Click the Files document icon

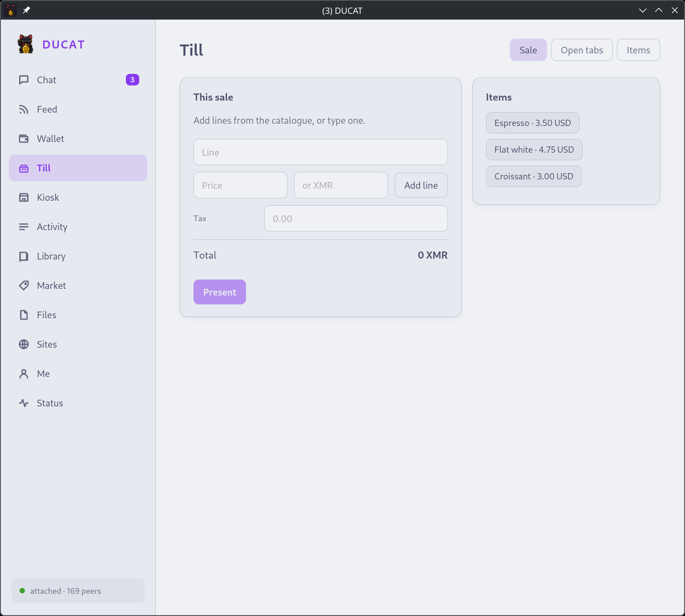pos(24,315)
